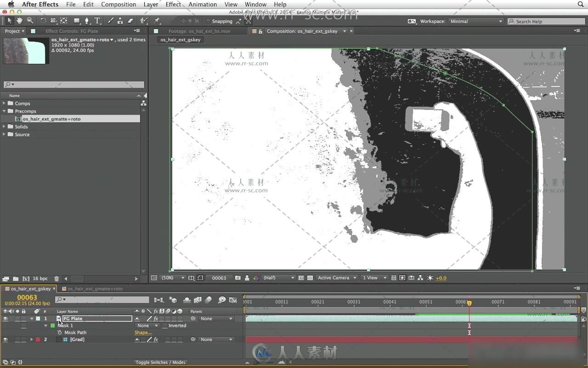Open the Effect menu
Viewport: 588px width, 368px height.
click(x=173, y=4)
